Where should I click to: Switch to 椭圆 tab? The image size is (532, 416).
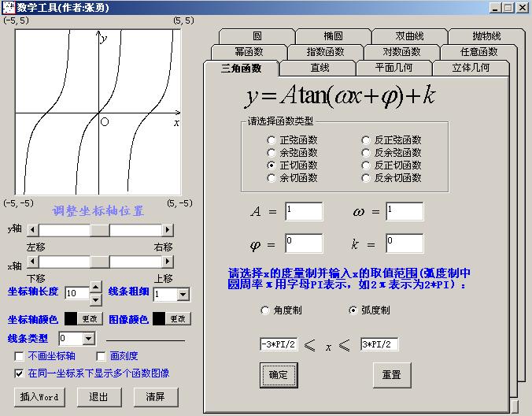(x=333, y=36)
